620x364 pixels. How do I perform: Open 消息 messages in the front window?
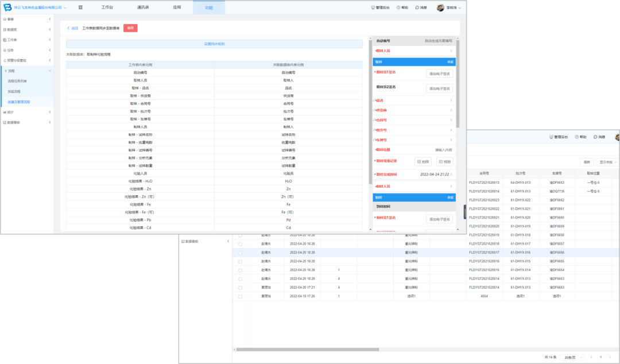tap(420, 7)
